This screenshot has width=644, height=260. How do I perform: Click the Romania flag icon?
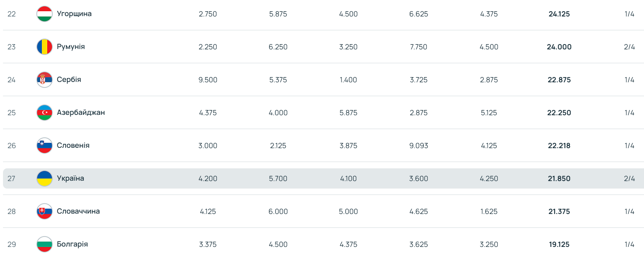pyautogui.click(x=45, y=47)
